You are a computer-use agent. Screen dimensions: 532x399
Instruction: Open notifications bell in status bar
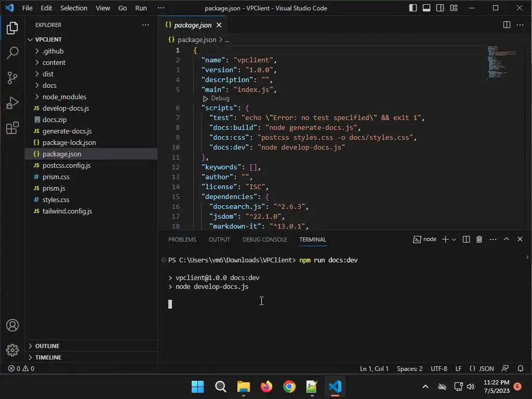pyautogui.click(x=521, y=368)
